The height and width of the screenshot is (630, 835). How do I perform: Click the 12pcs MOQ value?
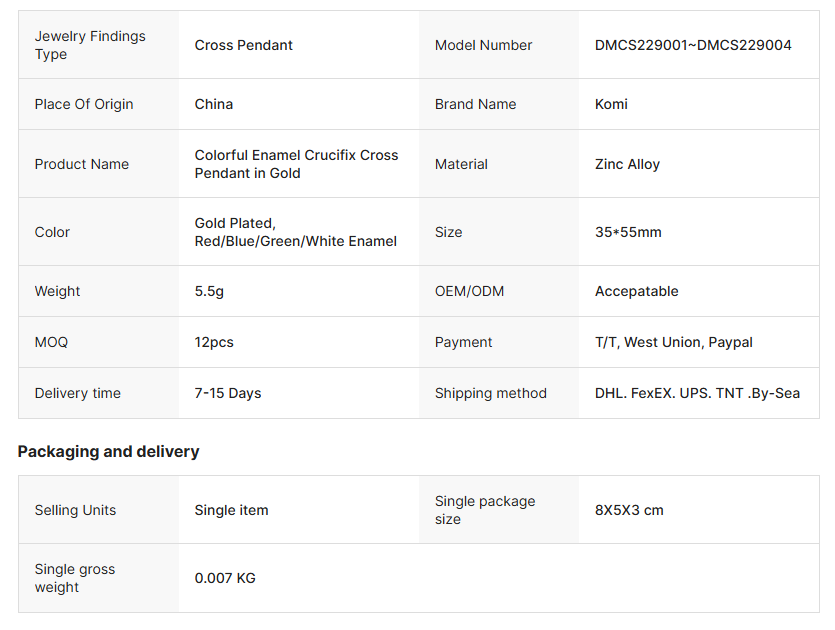click(x=213, y=342)
